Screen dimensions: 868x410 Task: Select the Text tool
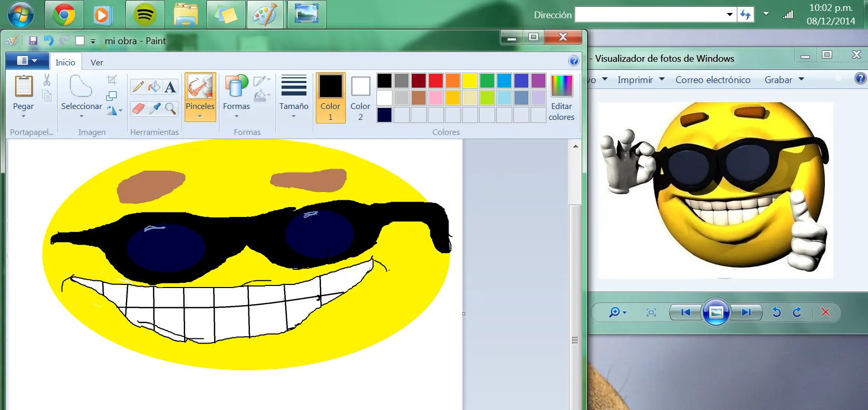click(x=170, y=87)
